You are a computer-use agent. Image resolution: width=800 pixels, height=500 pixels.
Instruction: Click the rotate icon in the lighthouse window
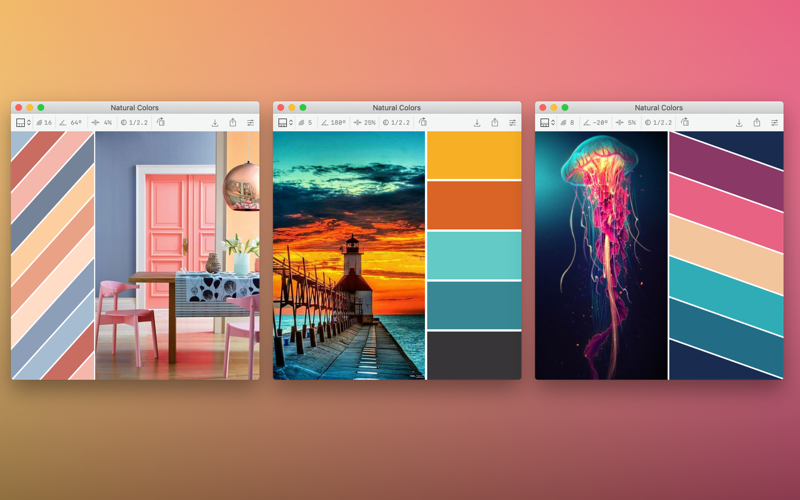422,122
